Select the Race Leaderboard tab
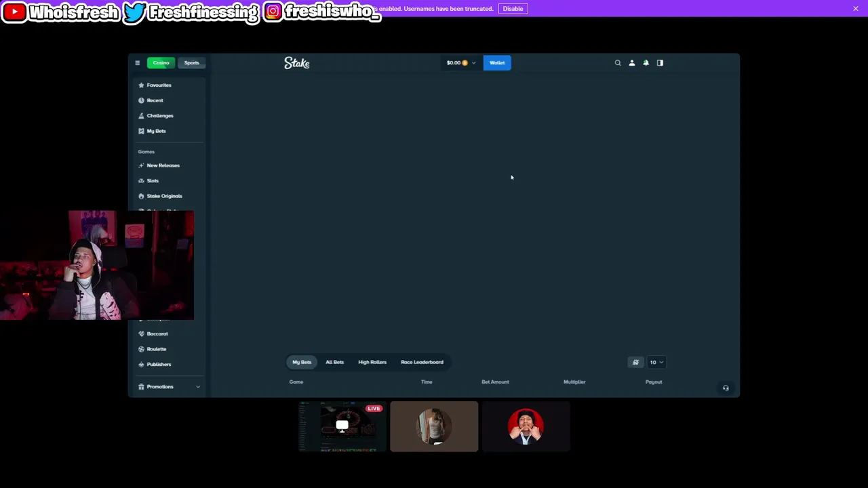This screenshot has width=868, height=488. pos(422,362)
